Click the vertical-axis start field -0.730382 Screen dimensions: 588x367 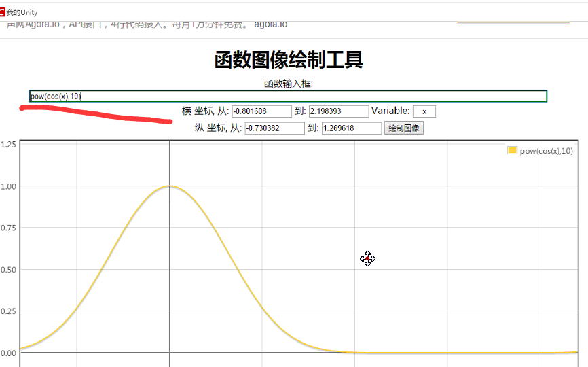point(274,128)
